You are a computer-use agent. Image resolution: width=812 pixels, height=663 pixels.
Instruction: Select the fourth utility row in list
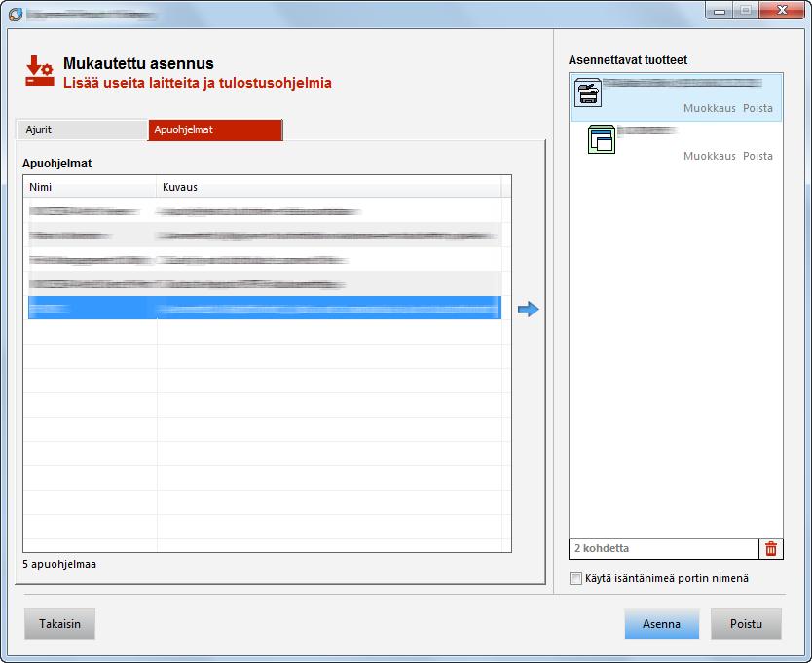[x=264, y=284]
